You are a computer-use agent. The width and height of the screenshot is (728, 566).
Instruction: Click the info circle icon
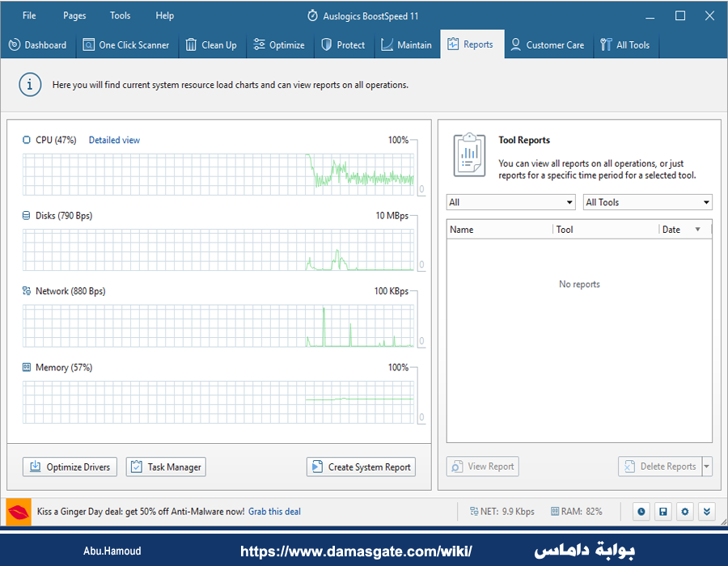pyautogui.click(x=30, y=84)
